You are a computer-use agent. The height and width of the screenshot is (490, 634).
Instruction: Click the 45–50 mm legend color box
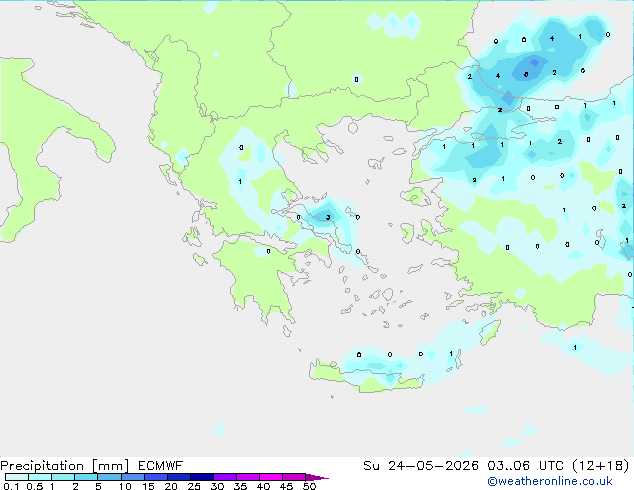click(294, 477)
